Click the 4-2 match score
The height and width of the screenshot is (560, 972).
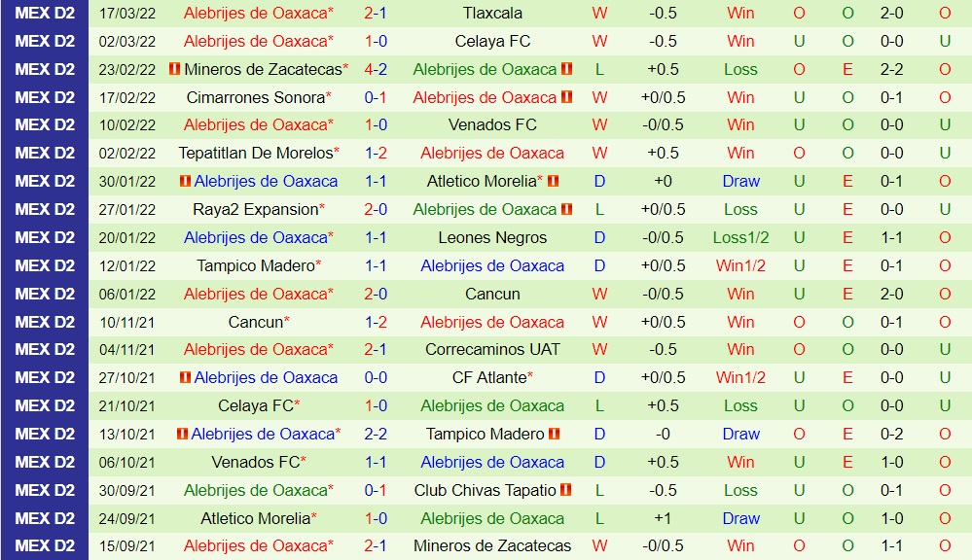(x=376, y=70)
